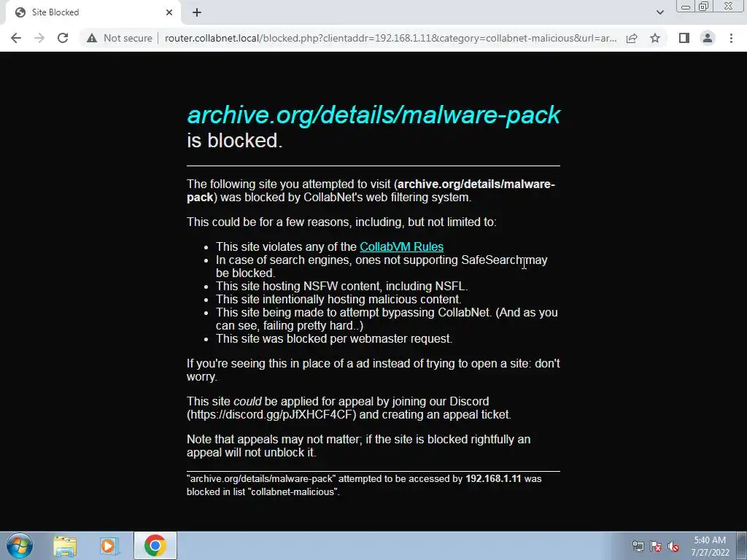The height and width of the screenshot is (560, 747).
Task: Open the Chrome profile menu
Action: (x=708, y=38)
